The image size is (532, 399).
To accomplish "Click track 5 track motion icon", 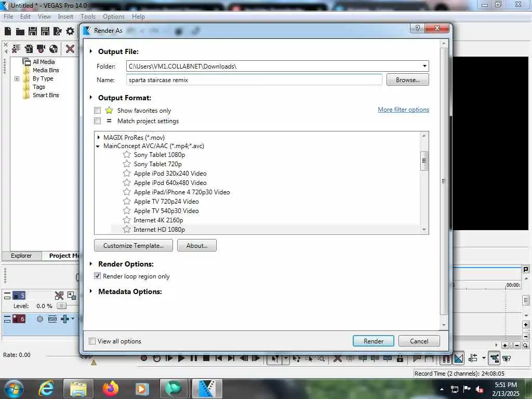I will (x=72, y=296).
